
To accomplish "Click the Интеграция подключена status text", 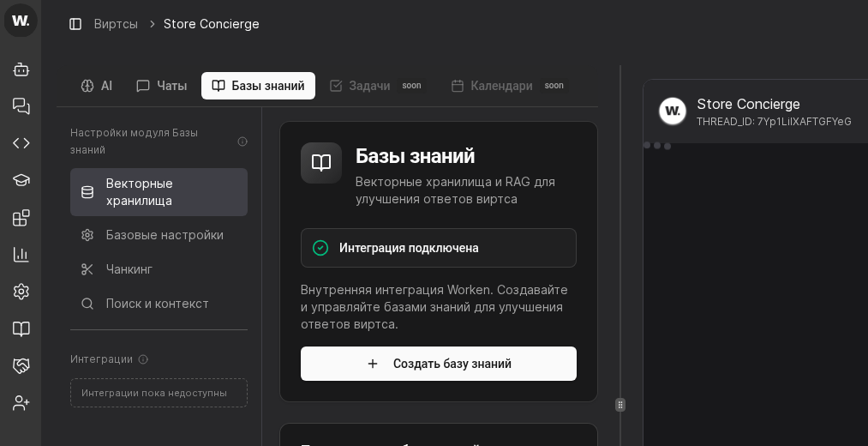I will 409,248.
